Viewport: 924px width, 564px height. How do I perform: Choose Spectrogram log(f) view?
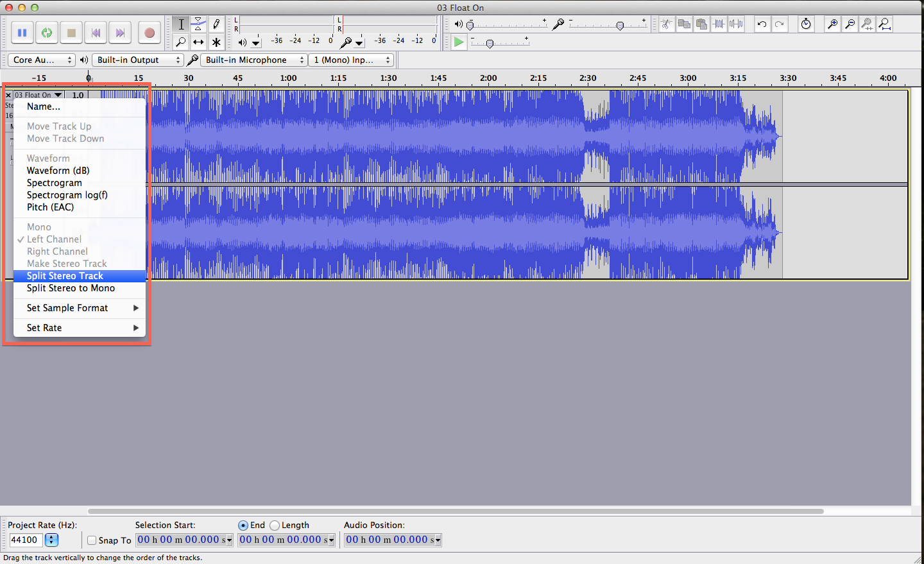coord(80,195)
